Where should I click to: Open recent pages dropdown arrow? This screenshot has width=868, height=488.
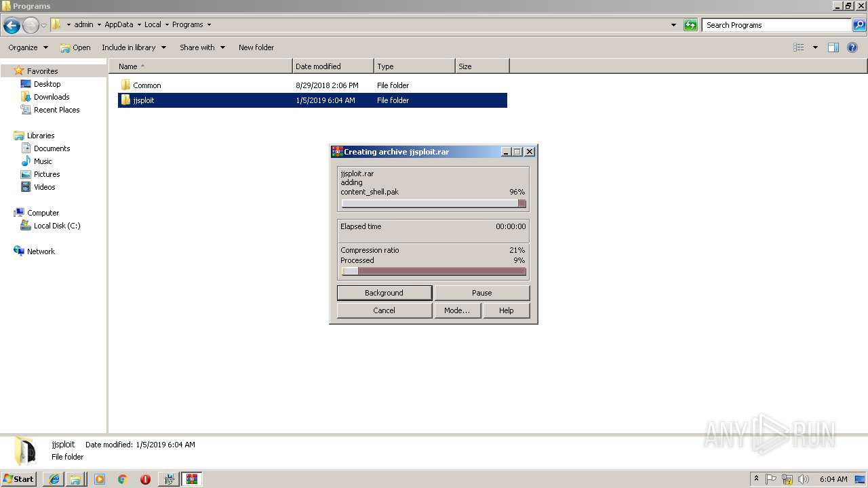click(x=43, y=26)
